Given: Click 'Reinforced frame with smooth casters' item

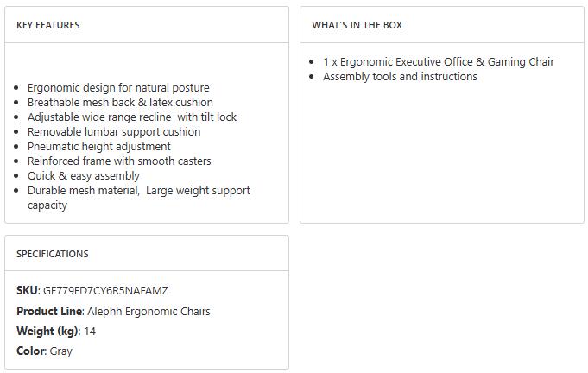Looking at the screenshot, I should (x=119, y=161).
